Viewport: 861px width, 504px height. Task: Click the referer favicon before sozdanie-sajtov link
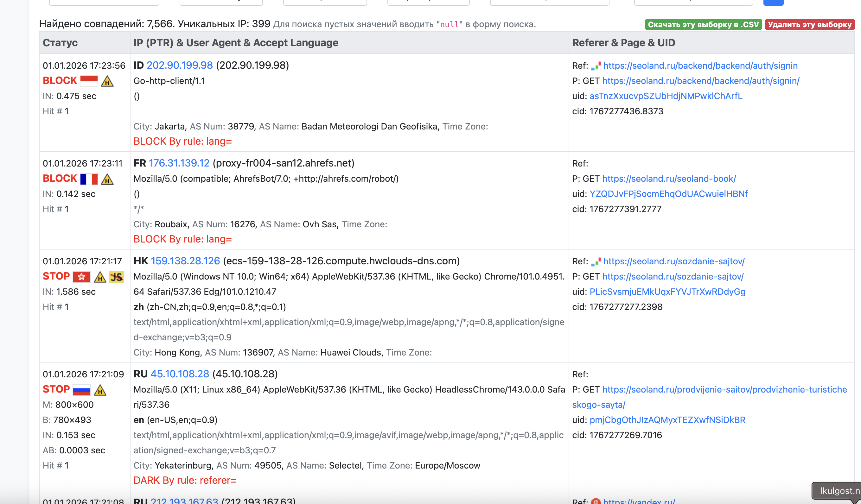[596, 261]
